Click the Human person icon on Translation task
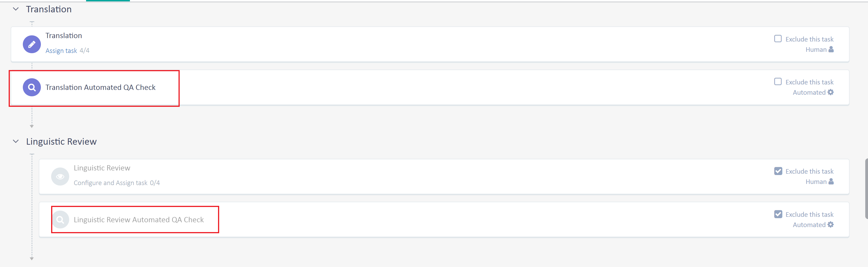 (x=831, y=50)
